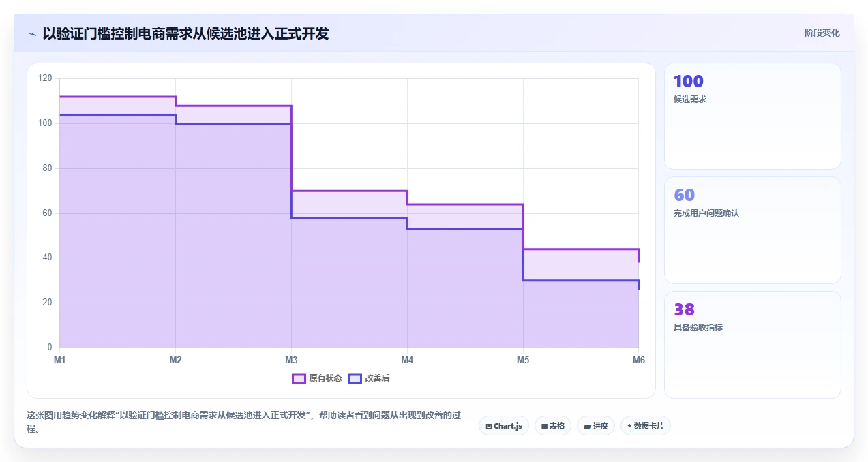The image size is (868, 462).
Task: Click the 120 y-axis value
Action: pos(45,78)
